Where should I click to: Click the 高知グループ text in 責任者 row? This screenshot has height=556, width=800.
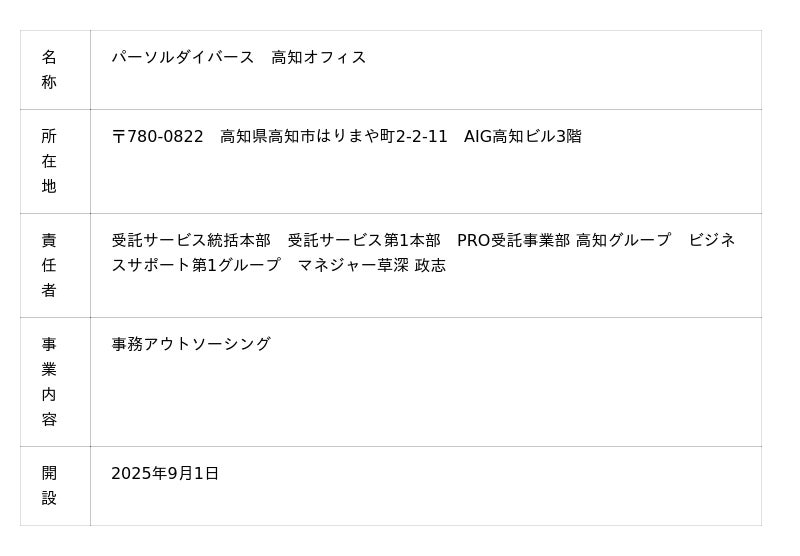[623, 240]
